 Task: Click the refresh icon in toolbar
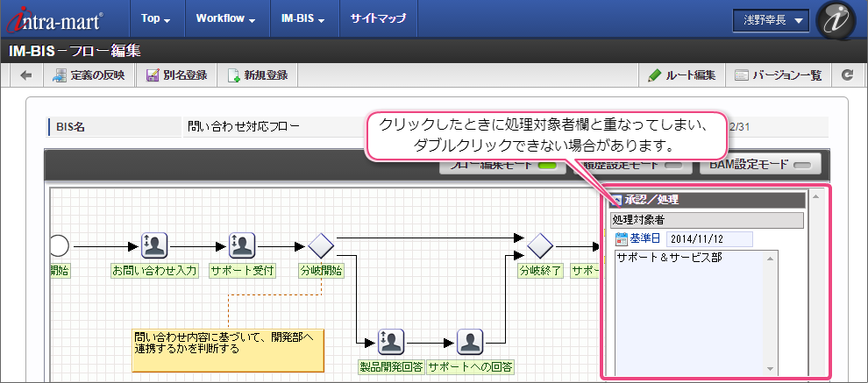click(848, 75)
